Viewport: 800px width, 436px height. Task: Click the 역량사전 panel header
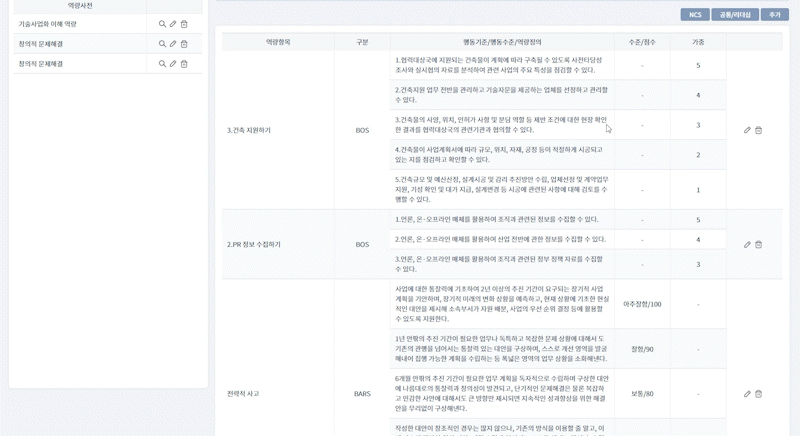click(80, 6)
